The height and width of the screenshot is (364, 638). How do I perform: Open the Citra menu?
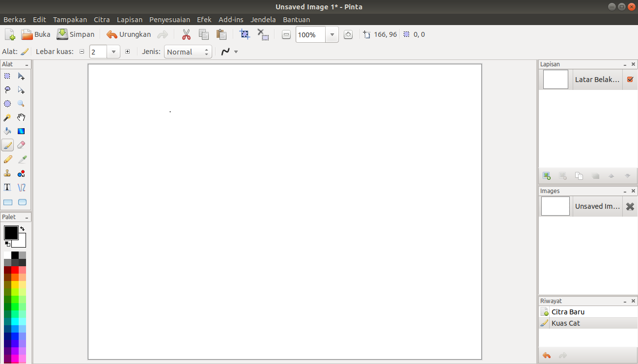102,20
